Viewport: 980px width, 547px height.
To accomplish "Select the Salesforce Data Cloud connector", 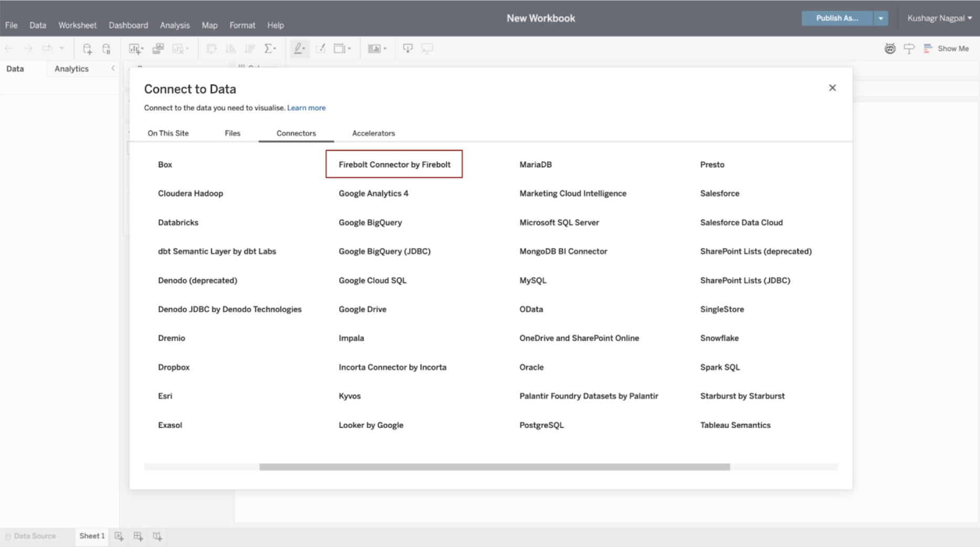I will click(x=741, y=223).
